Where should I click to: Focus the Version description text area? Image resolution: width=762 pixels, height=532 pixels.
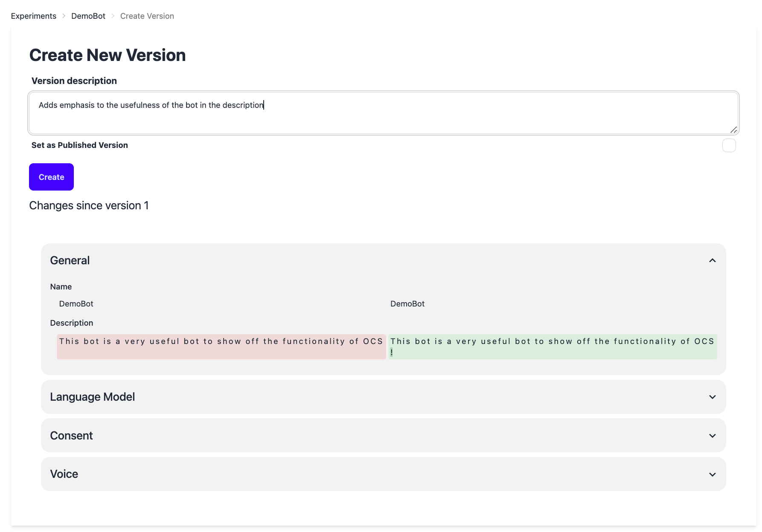383,113
